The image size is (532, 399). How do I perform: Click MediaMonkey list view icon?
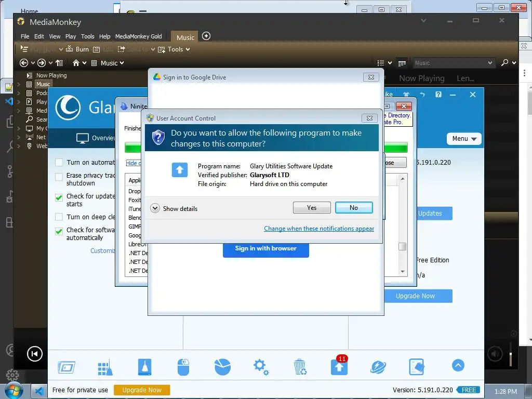(381, 63)
